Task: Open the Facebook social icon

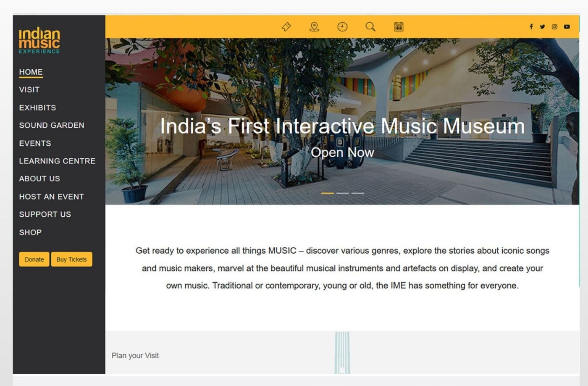Action: [x=531, y=26]
